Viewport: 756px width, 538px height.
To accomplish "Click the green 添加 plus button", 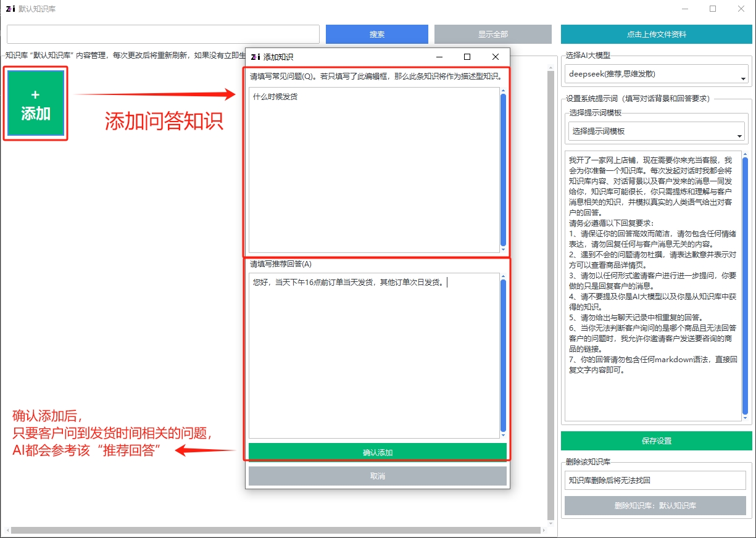I will pyautogui.click(x=35, y=104).
